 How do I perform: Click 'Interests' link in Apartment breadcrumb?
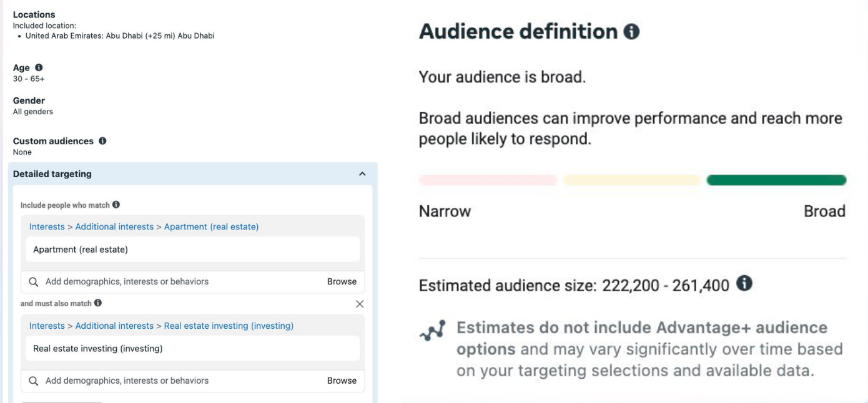[x=47, y=226]
